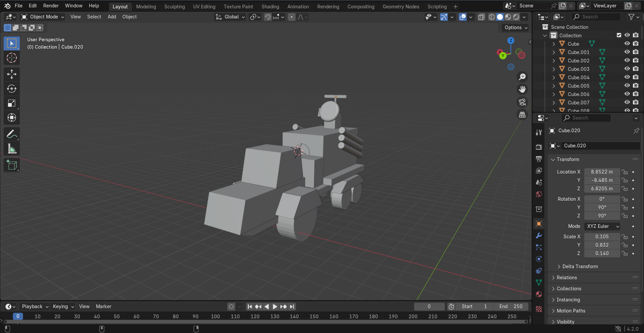Click the viewport zoom magnifier icon
This screenshot has height=333, width=644.
coord(522,77)
